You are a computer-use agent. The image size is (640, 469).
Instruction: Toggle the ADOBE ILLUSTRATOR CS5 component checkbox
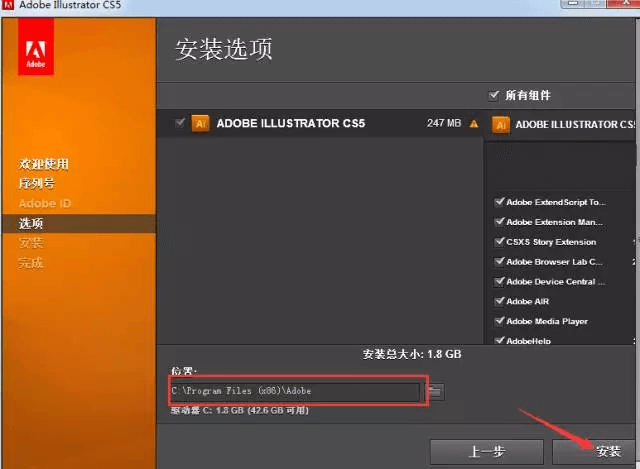(x=180, y=123)
